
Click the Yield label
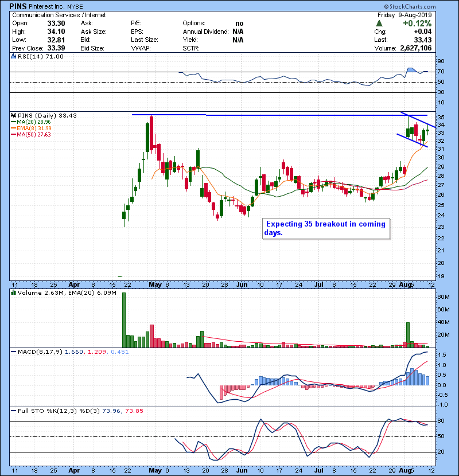(190, 40)
